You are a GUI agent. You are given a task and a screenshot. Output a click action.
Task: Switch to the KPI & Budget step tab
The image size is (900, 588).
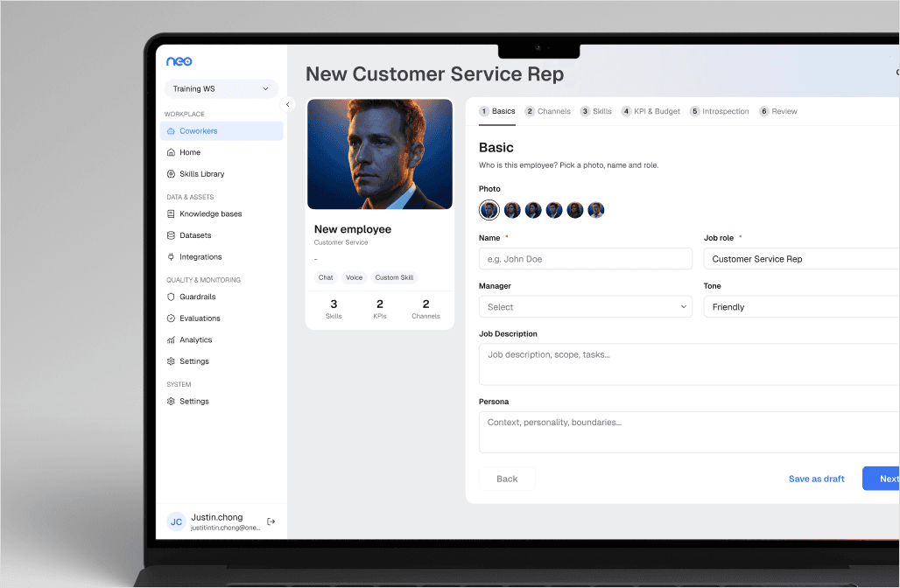coord(650,111)
